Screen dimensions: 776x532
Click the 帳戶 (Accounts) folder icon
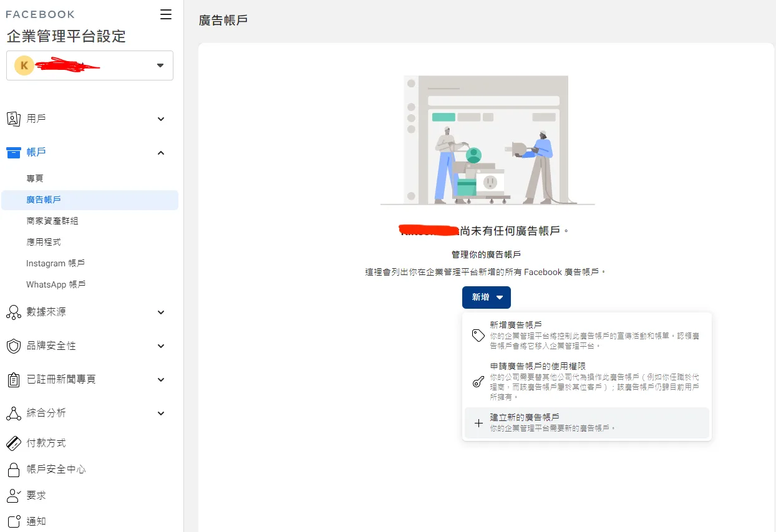coord(13,152)
